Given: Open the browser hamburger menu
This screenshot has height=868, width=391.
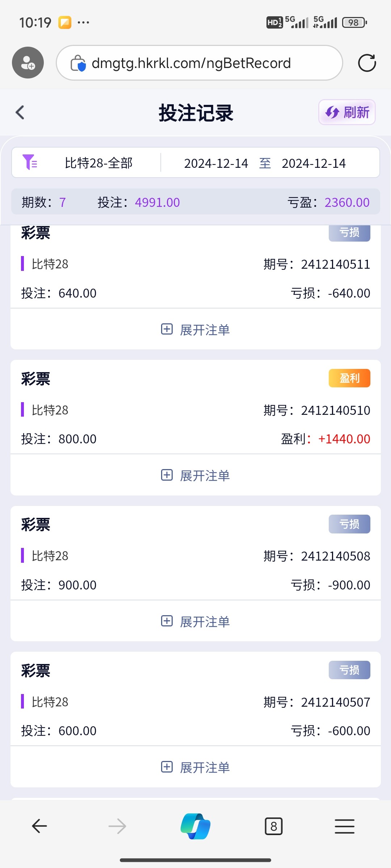Looking at the screenshot, I should (x=345, y=826).
